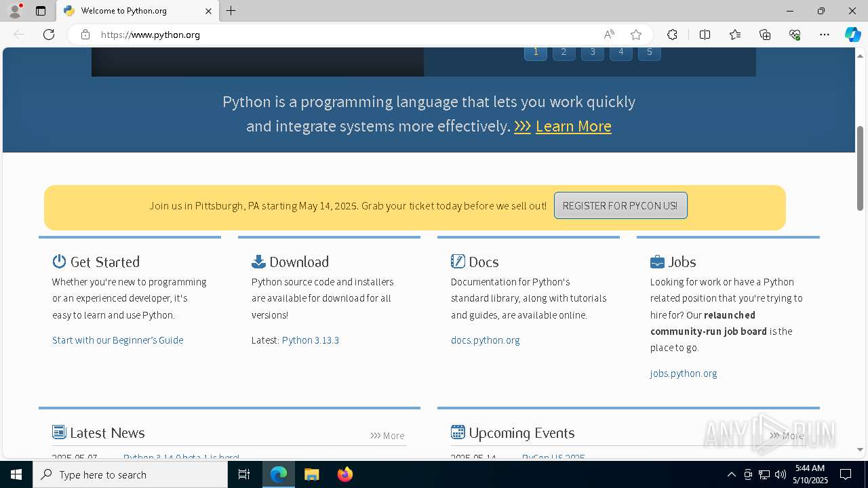868x488 pixels.
Task: Open More link beside Upcoming Events
Action: tap(787, 436)
